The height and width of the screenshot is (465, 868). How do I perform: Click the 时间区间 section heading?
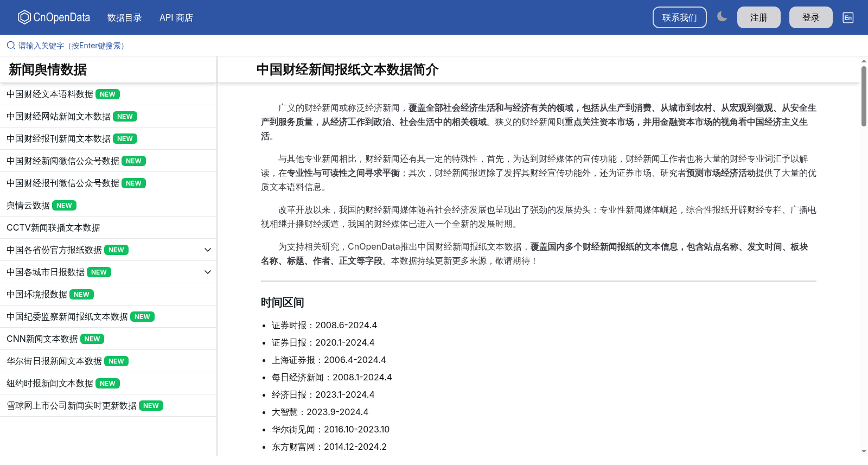point(282,302)
